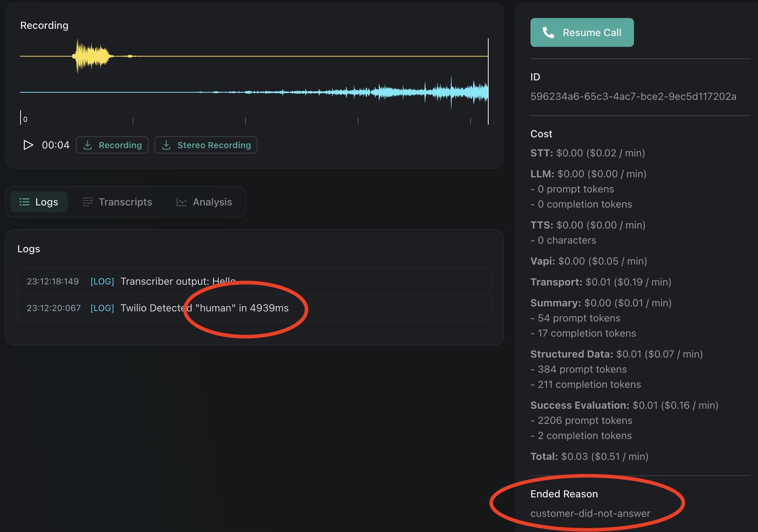Image resolution: width=758 pixels, height=532 pixels.
Task: Click the phone icon inside Resume Call
Action: [548, 32]
